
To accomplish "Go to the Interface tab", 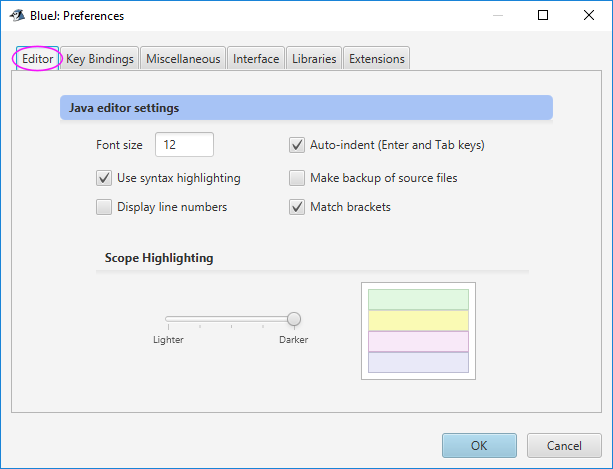I will (256, 59).
